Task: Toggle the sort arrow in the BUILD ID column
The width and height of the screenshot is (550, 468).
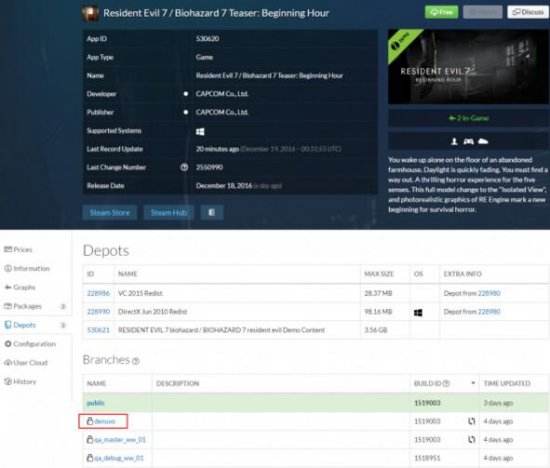Action: 473,383
